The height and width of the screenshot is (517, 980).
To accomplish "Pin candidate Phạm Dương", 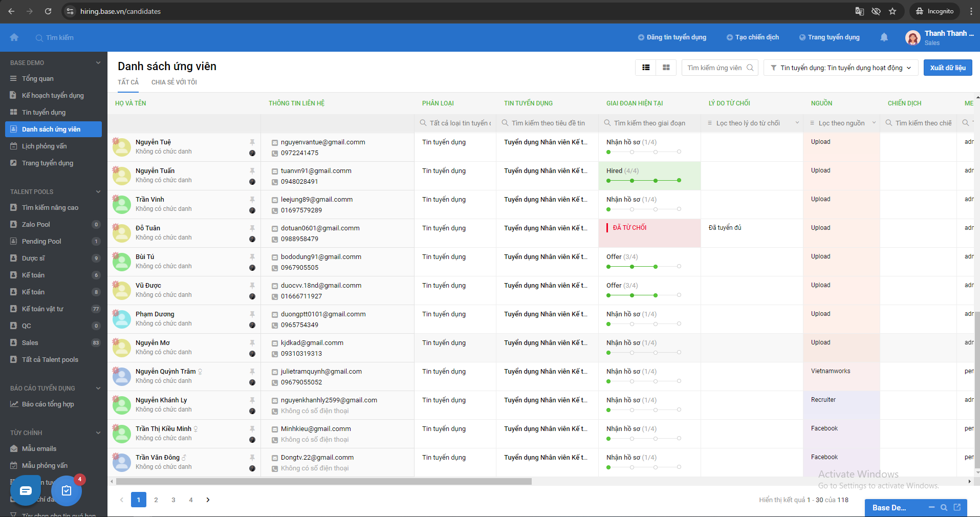I will coord(252,314).
